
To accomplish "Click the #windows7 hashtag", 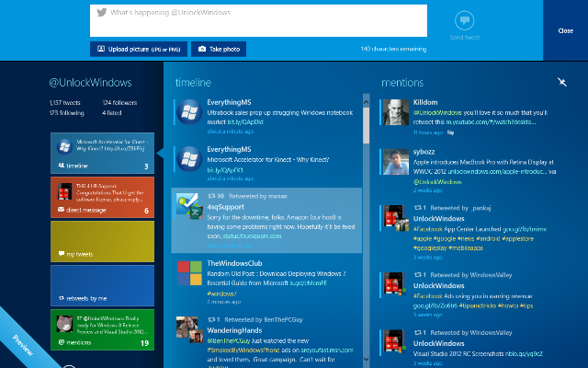I will (x=221, y=293).
